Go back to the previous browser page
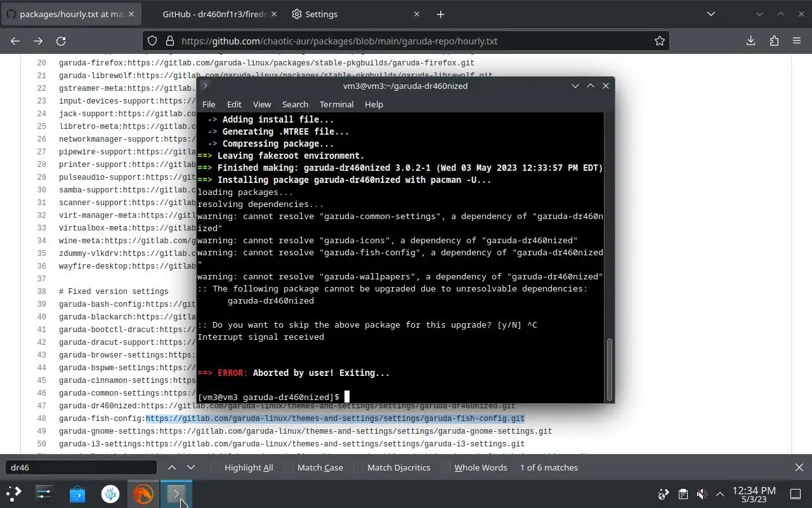 point(15,41)
